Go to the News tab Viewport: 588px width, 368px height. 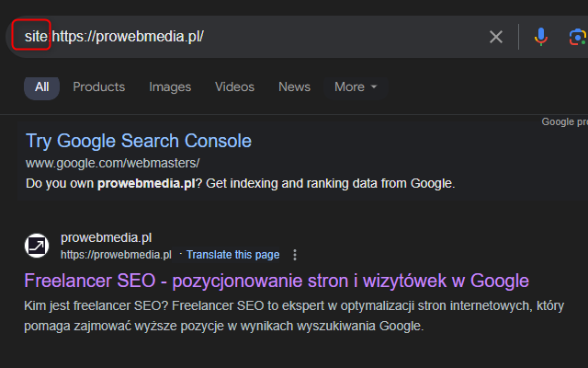(x=294, y=87)
